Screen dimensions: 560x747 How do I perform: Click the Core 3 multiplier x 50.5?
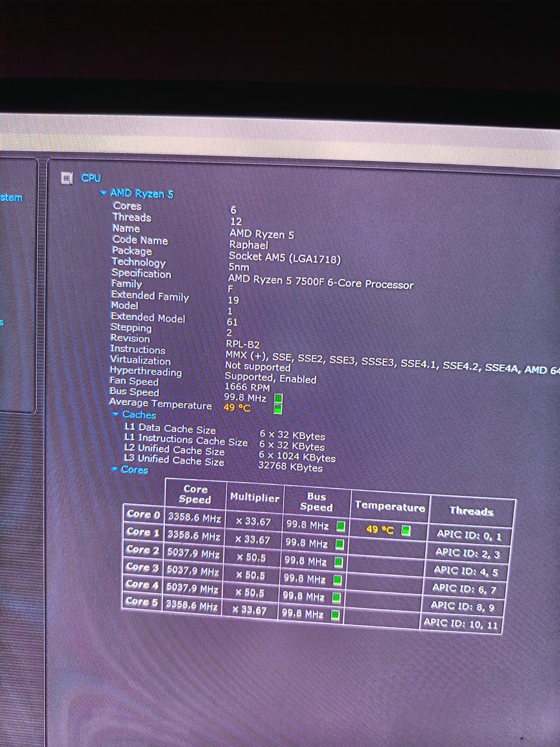coord(250,575)
